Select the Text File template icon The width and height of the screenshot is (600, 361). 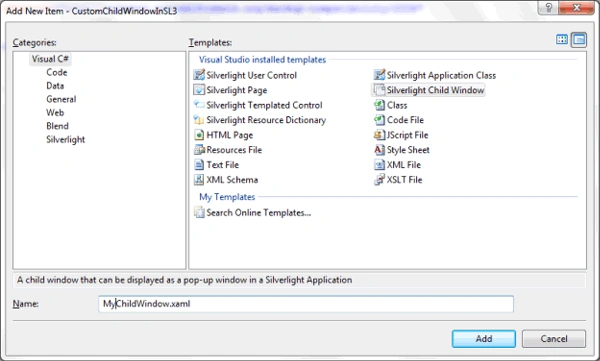(199, 165)
